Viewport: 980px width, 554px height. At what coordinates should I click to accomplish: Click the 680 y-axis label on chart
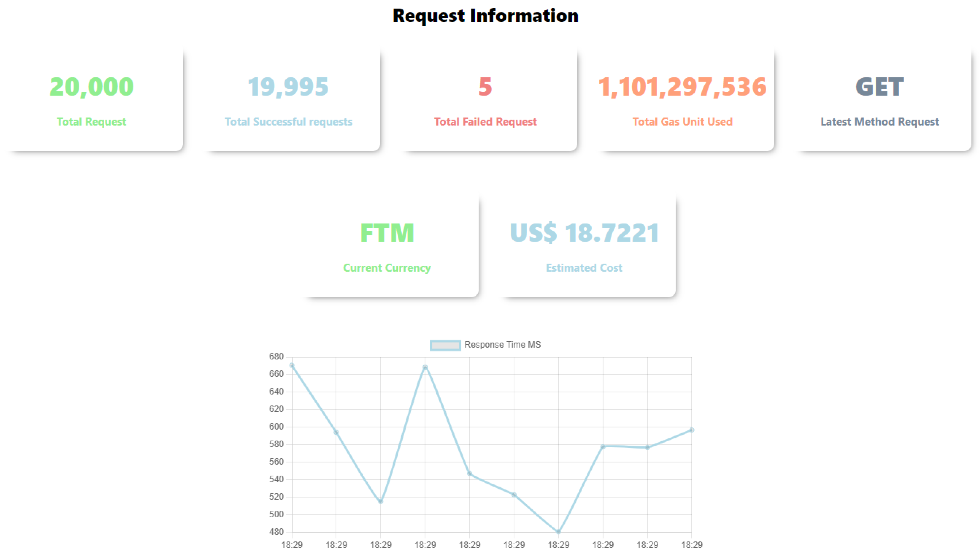point(276,357)
